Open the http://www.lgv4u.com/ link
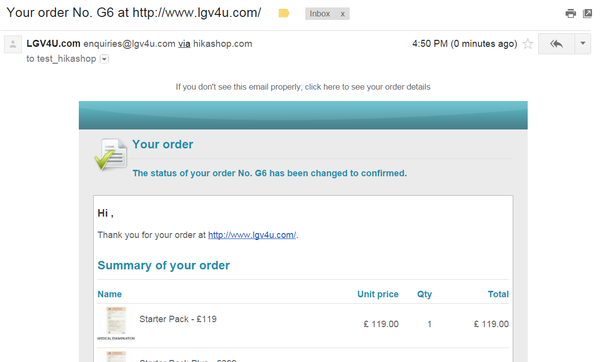Screen dimensions: 600x362 [252, 235]
